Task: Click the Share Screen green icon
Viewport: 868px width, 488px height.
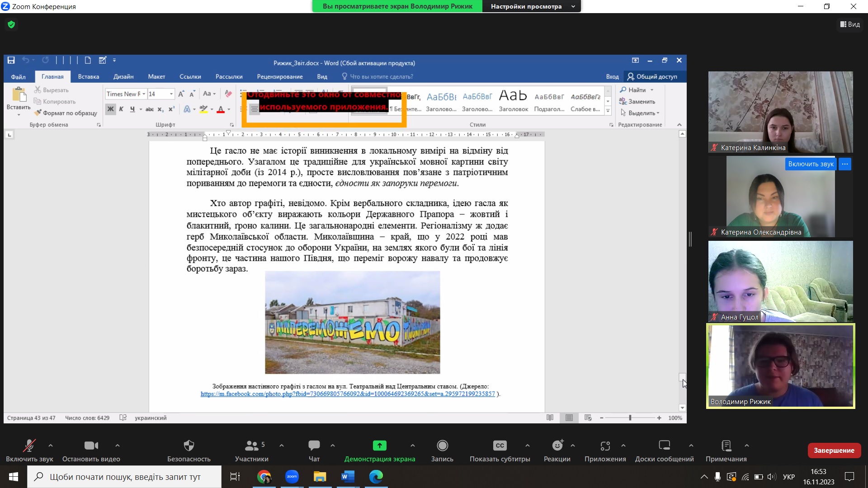Action: click(379, 446)
